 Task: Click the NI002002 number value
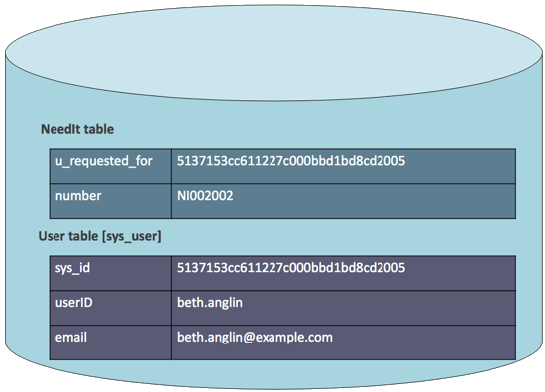[x=205, y=196]
